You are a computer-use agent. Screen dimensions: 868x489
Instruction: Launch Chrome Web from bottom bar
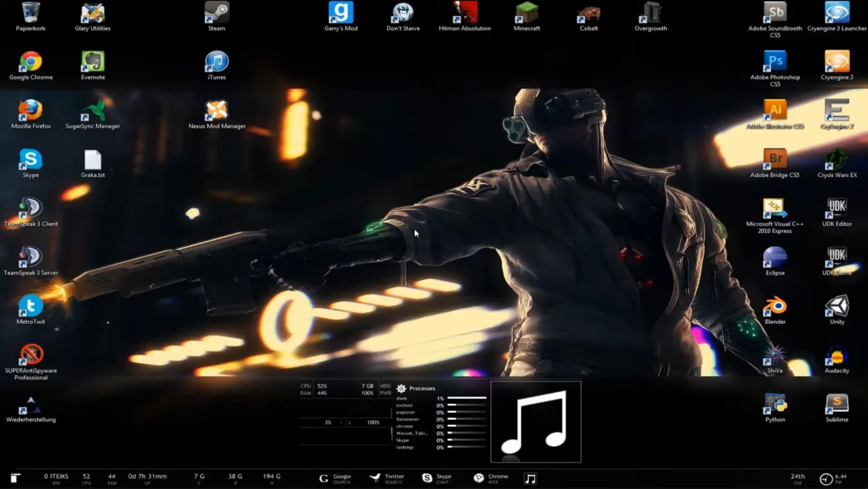point(491,478)
